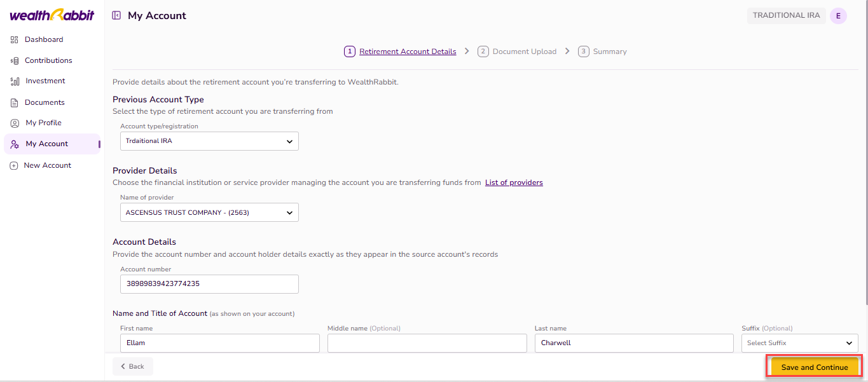Screen dimensions: 868x382
Task: Click the Back button
Action: click(133, 366)
